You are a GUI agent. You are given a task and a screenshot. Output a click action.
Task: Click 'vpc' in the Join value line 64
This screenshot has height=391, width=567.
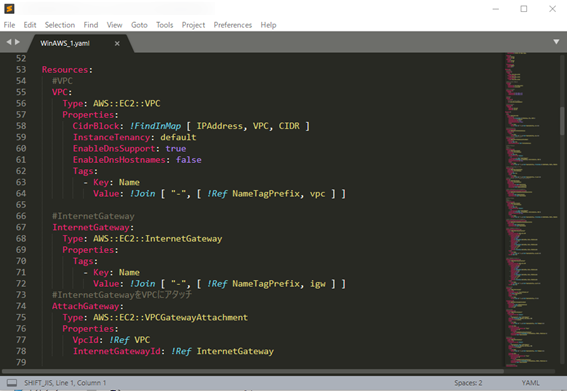(317, 194)
